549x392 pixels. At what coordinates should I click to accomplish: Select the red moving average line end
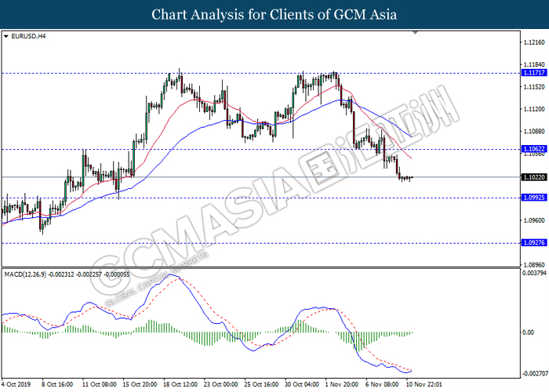point(410,157)
